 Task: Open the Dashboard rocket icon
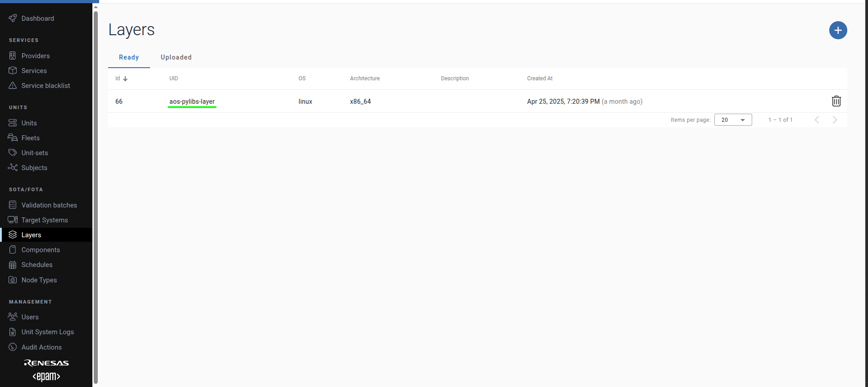click(x=13, y=18)
